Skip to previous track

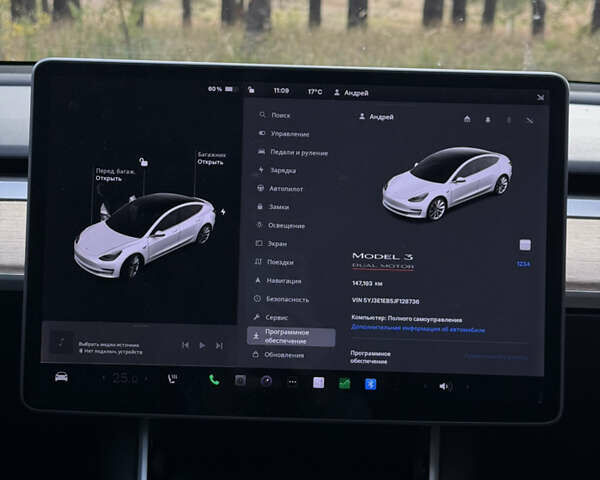point(185,345)
